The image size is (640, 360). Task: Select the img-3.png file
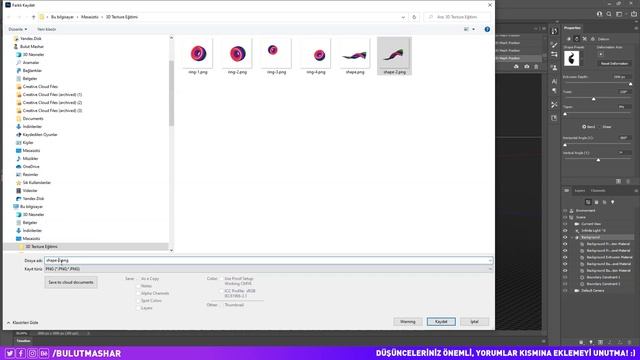pyautogui.click(x=276, y=56)
